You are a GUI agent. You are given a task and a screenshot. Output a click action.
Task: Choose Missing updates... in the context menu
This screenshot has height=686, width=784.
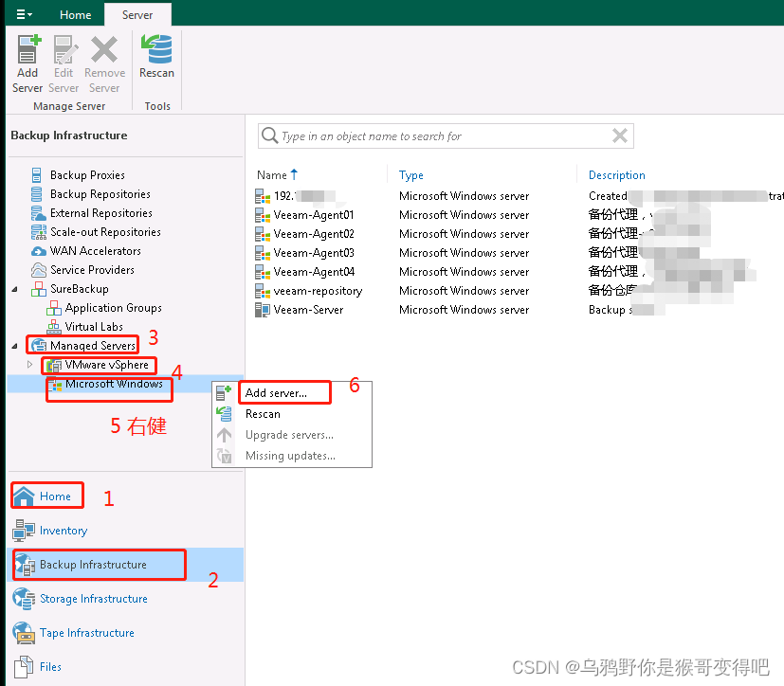click(x=290, y=456)
